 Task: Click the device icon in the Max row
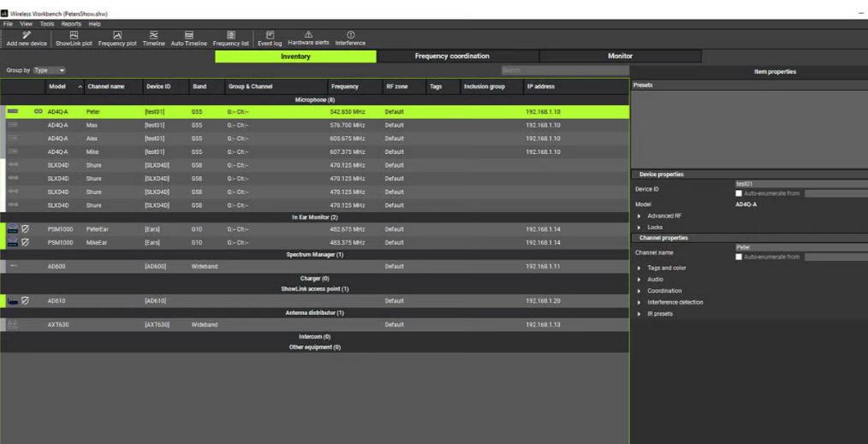13,125
